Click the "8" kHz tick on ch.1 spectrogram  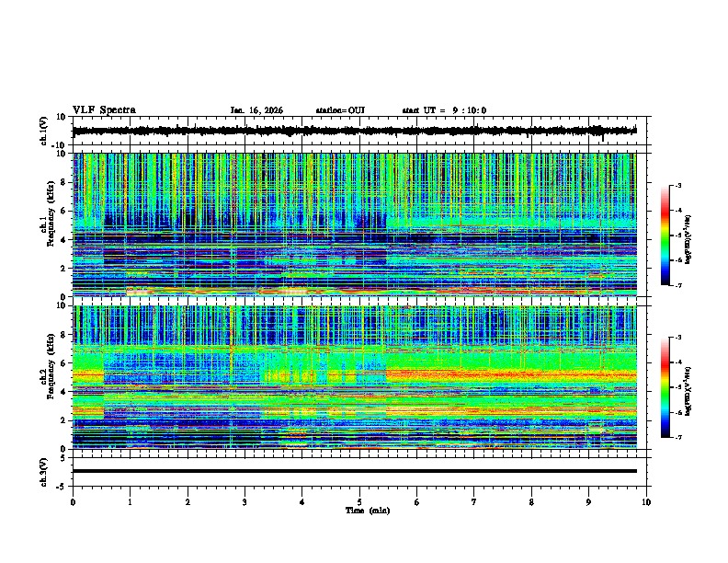pos(63,182)
